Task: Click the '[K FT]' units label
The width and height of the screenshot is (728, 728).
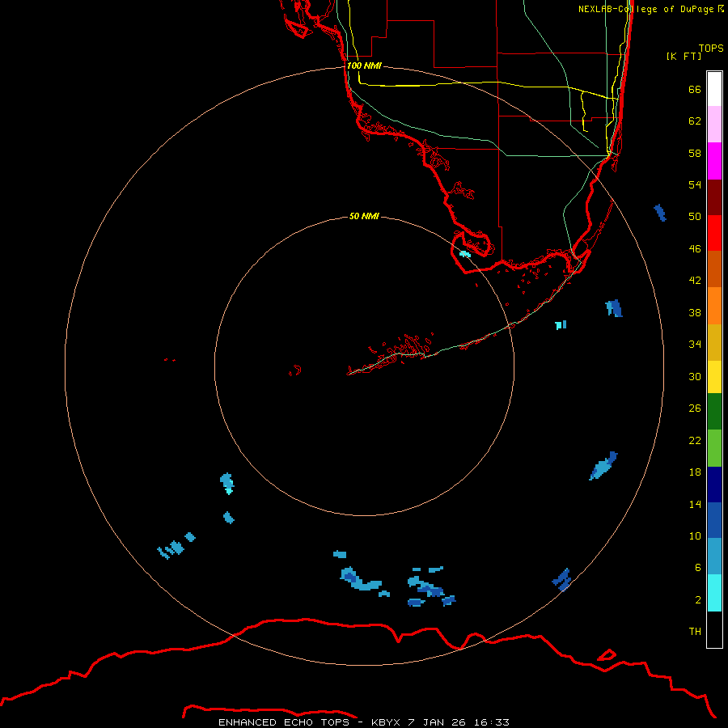Action: tap(684, 56)
